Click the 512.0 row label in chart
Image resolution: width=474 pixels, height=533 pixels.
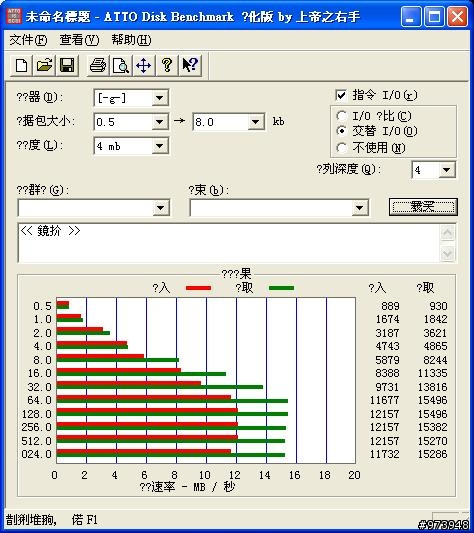pos(36,441)
